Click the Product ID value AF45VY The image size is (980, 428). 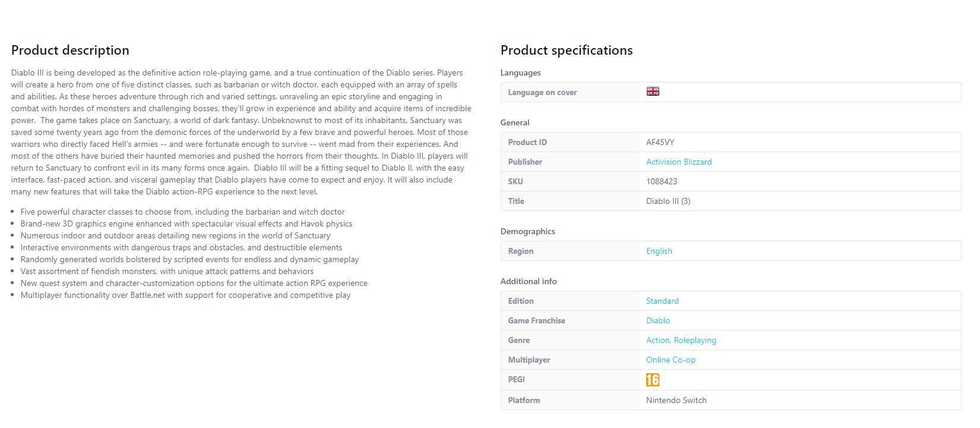[660, 142]
